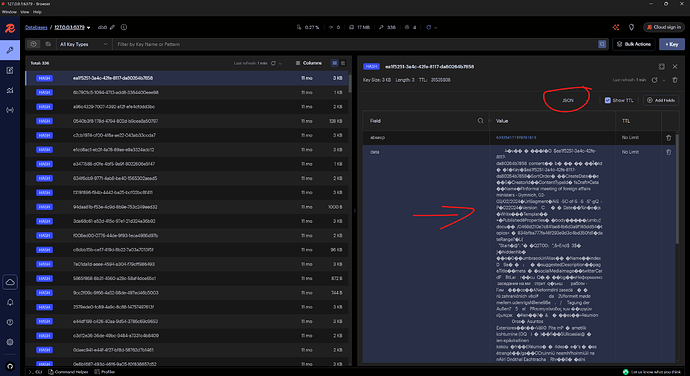The height and width of the screenshot is (376, 690).
Task: Click the Cloud sign in button
Action: (x=664, y=27)
